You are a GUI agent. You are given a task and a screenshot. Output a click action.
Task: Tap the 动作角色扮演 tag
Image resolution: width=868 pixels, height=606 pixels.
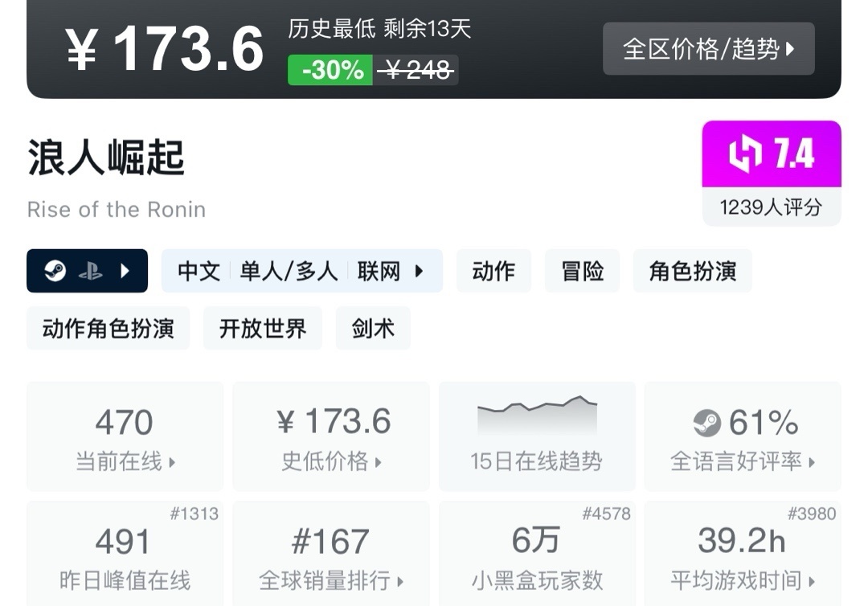108,328
